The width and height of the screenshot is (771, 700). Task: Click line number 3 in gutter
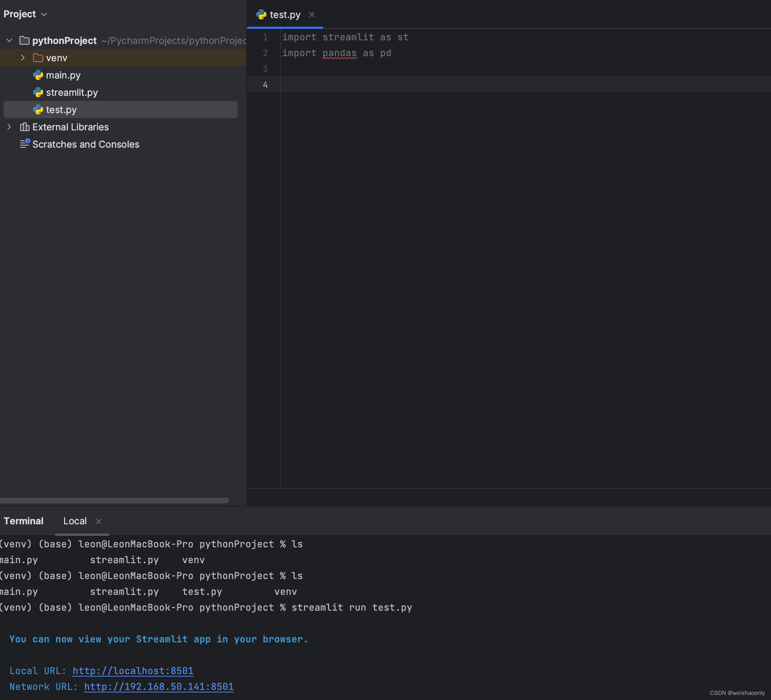pos(265,69)
